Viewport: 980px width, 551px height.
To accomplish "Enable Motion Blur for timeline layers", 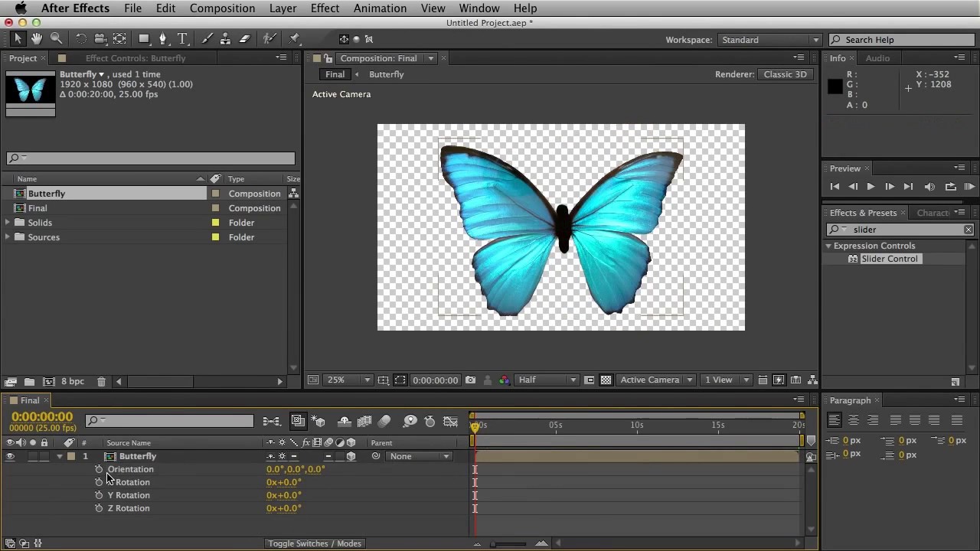I will click(384, 421).
